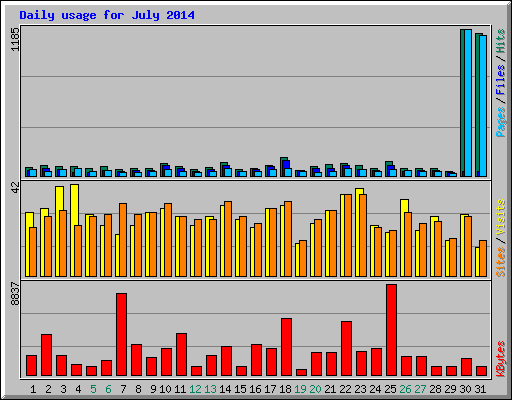Click the 'KBytes' legend label
The image size is (512, 400).
tap(501, 359)
